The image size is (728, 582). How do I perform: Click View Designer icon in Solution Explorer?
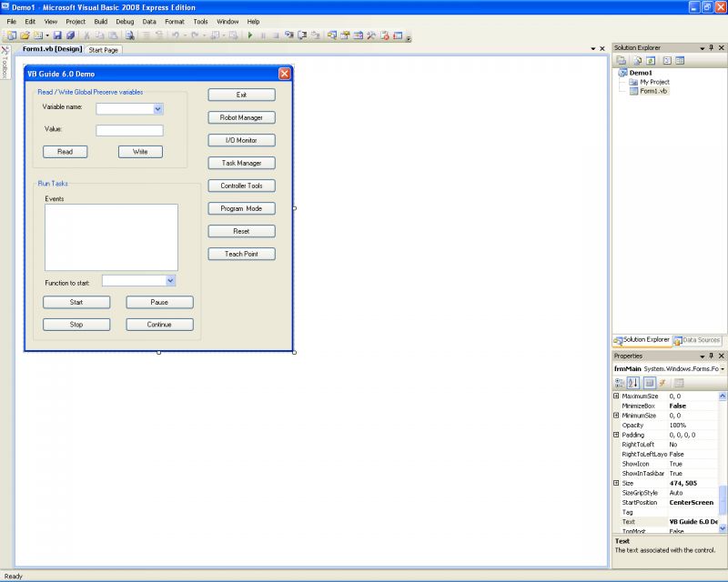click(x=680, y=60)
